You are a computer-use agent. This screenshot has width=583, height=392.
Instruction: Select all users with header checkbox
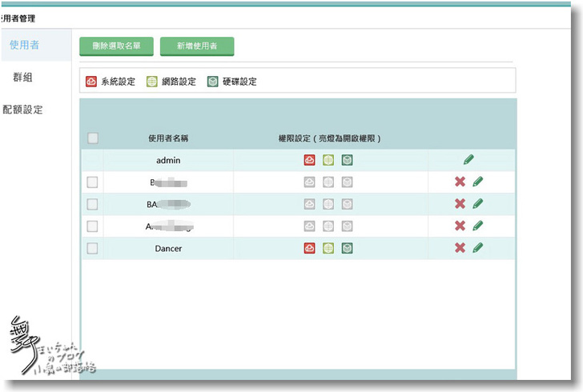[x=93, y=138]
